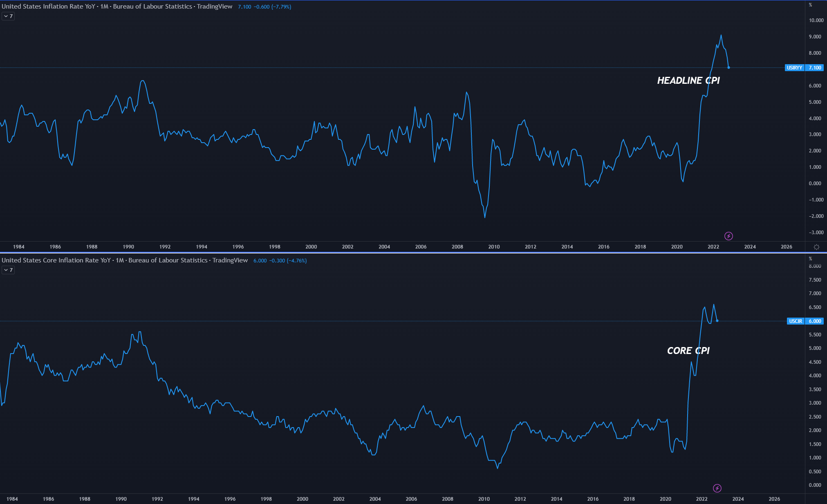Click the lightning event icon in the core chart

(x=717, y=488)
